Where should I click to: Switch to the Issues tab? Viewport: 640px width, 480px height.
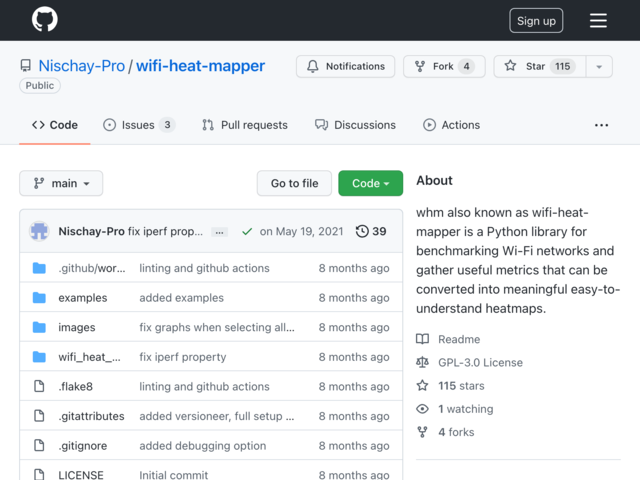[x=139, y=125]
